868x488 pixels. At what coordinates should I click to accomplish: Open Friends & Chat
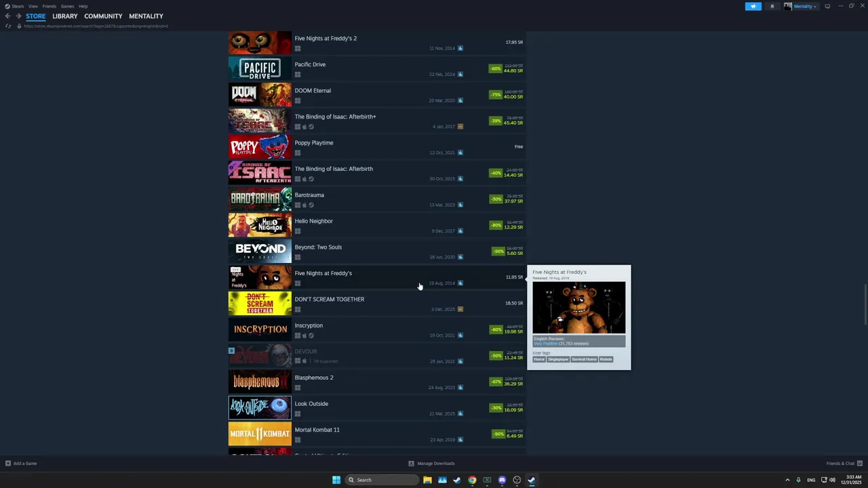844,464
